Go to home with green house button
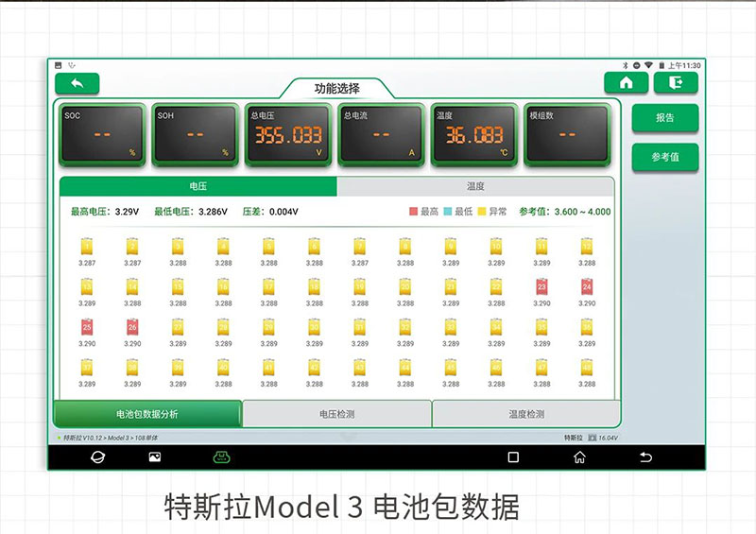Viewport: 756px width, 534px height. coord(626,83)
